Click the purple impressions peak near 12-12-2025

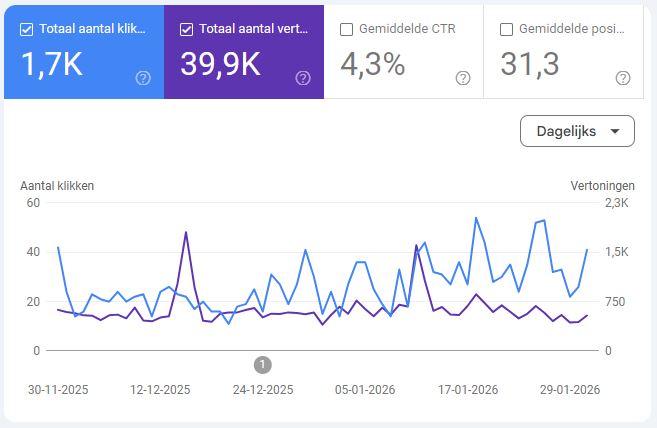186,233
